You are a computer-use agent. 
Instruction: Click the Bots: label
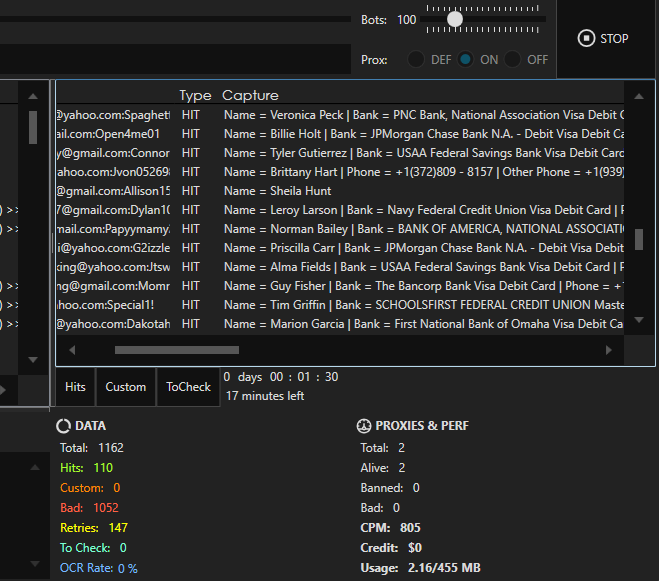[x=374, y=20]
